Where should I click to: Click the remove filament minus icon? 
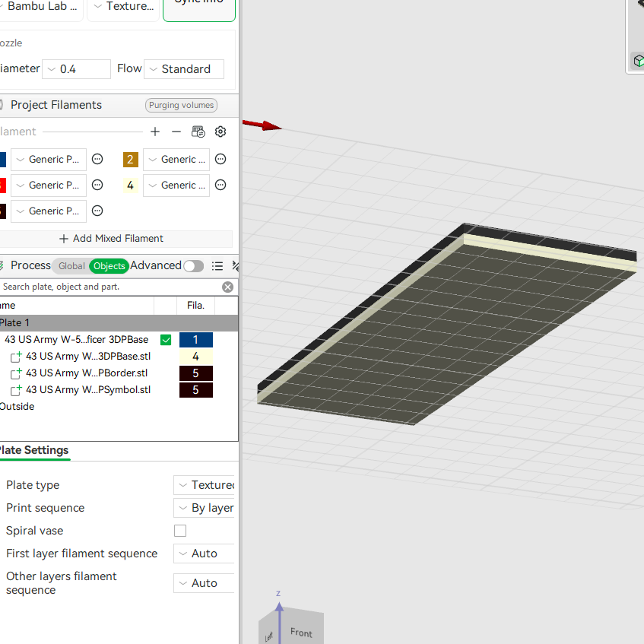click(x=176, y=132)
